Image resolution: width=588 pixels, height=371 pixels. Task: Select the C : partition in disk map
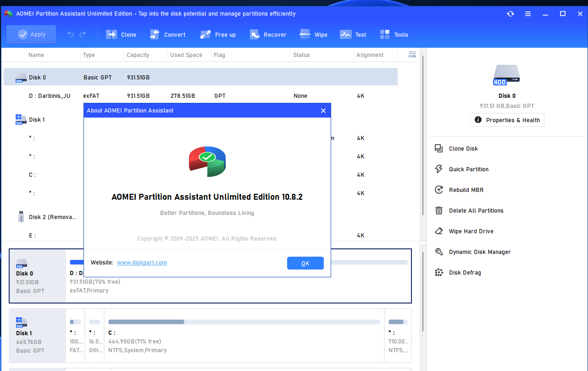pyautogui.click(x=244, y=336)
